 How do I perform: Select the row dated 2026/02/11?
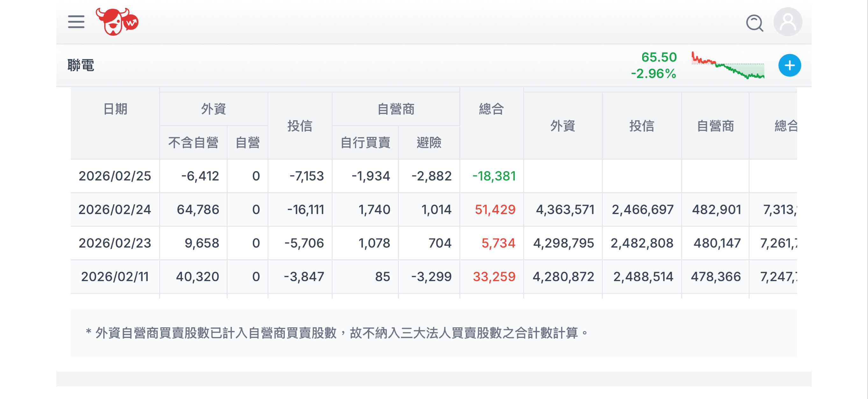(x=115, y=276)
